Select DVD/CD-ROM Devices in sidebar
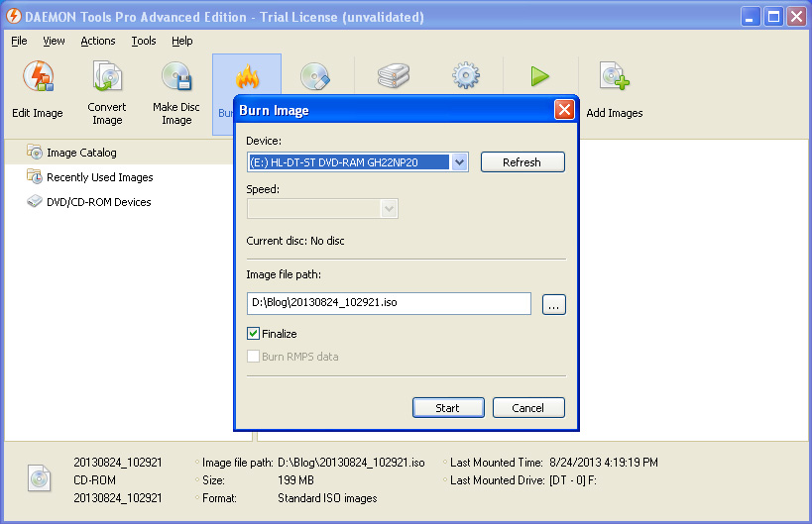812x524 pixels. [x=98, y=202]
